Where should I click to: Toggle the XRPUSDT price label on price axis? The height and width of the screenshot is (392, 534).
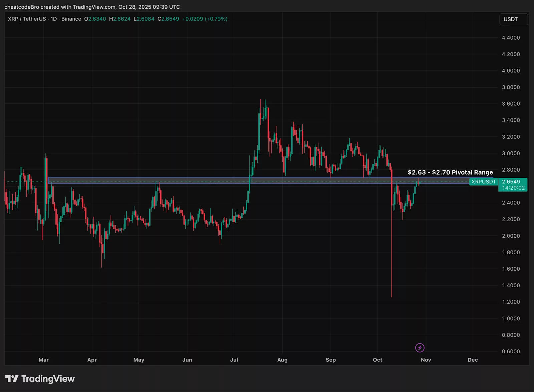483,182
